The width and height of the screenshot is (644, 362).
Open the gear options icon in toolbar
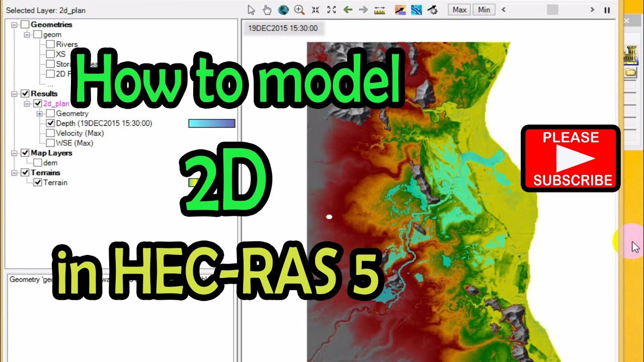click(x=432, y=10)
